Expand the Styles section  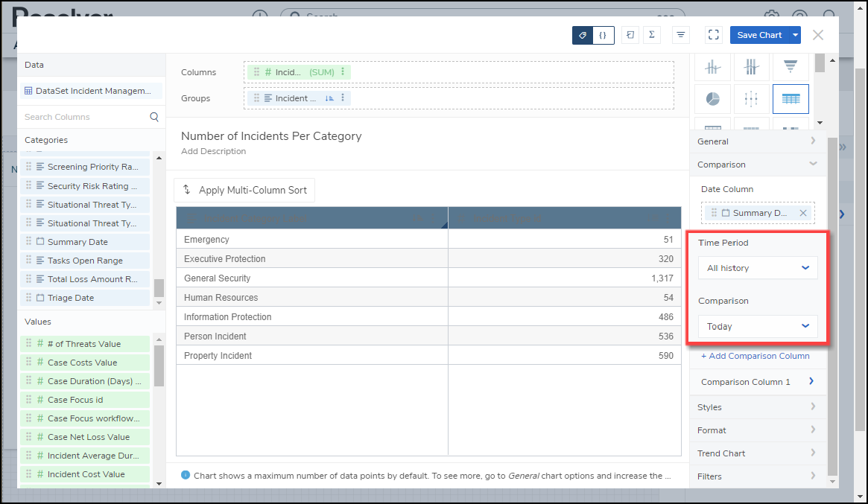(x=758, y=407)
